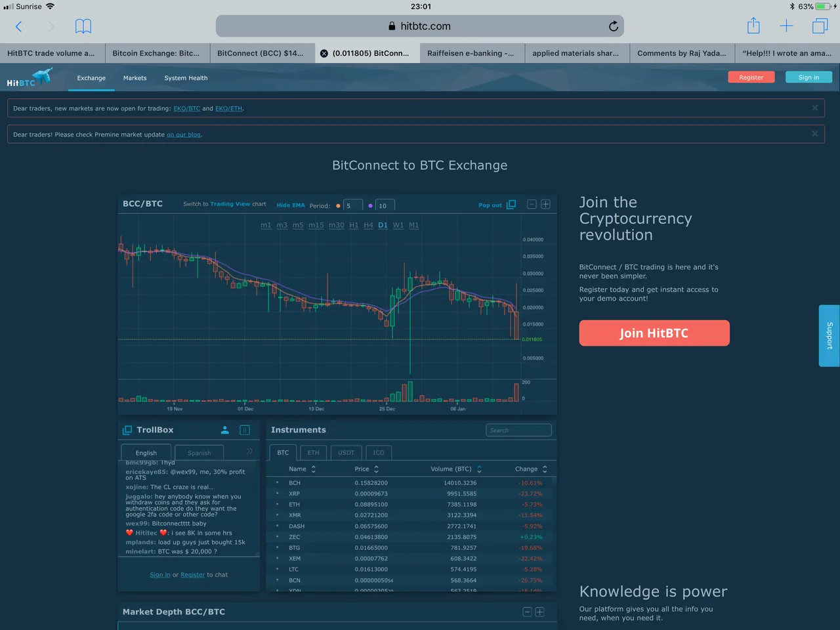Show more TrollBox language tabs arrow
The image size is (840, 630).
click(x=249, y=451)
